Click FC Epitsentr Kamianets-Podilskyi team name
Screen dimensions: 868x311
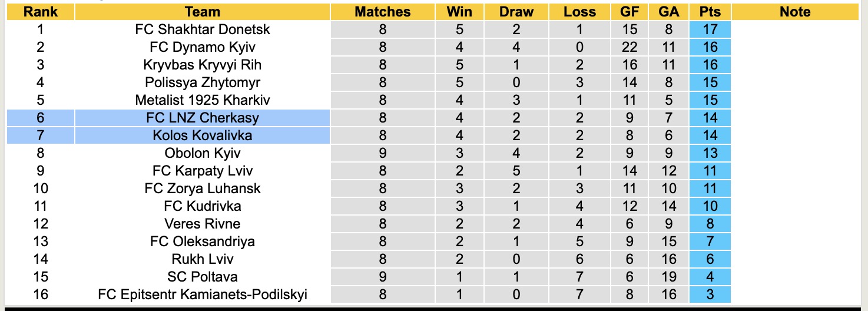click(202, 295)
